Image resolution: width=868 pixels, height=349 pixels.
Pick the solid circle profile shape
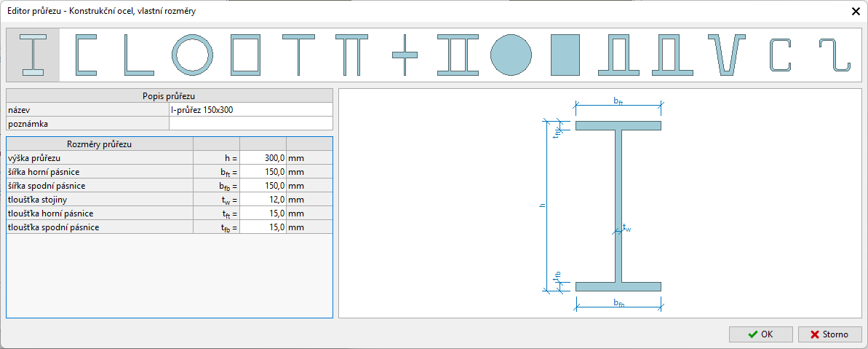click(511, 55)
